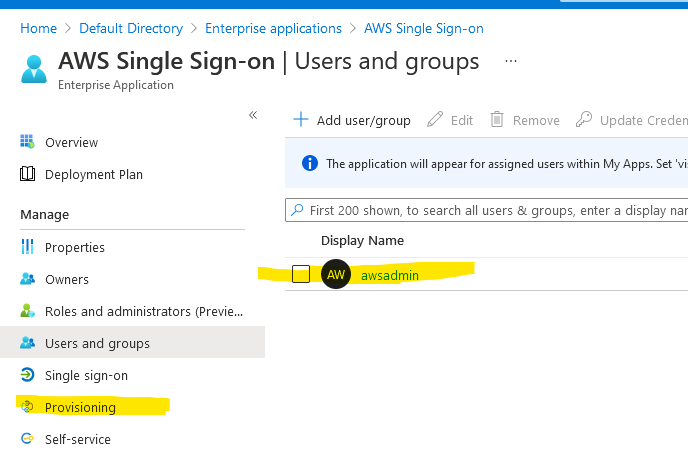Image resolution: width=688 pixels, height=450 pixels.
Task: Open Properties in Manage section
Action: (75, 247)
